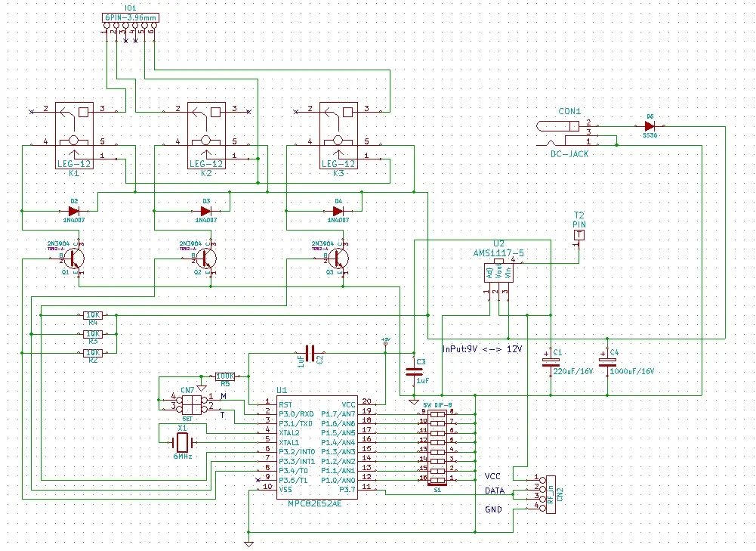Image resolution: width=756 pixels, height=551 pixels.
Task: Click the 100K resistor R5
Action: [x=225, y=376]
